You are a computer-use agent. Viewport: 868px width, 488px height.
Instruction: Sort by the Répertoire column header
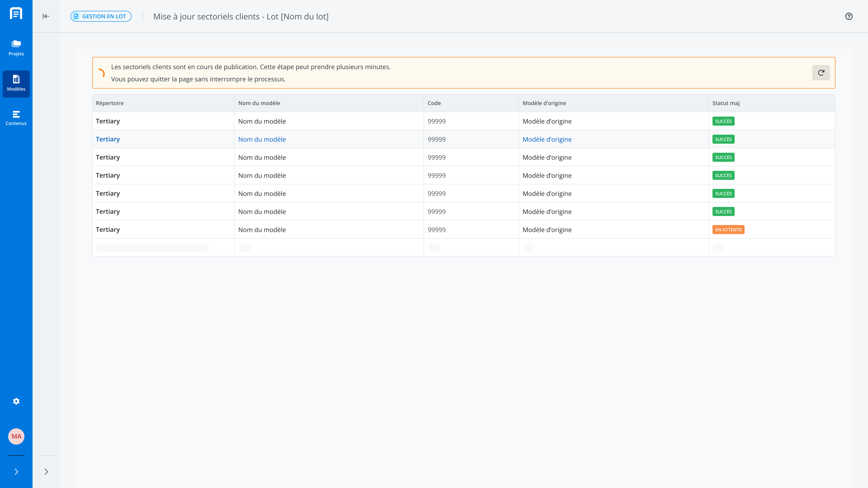coord(109,103)
